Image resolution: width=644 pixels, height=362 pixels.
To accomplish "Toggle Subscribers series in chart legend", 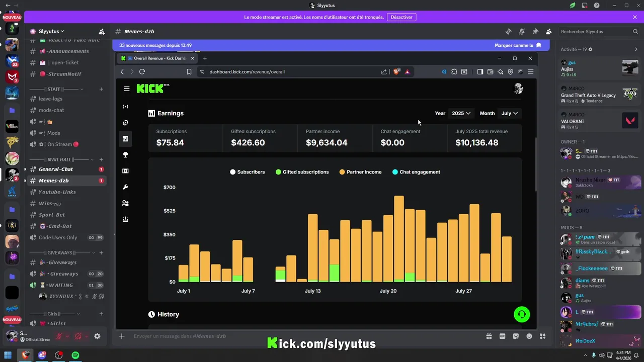I will click(x=248, y=172).
